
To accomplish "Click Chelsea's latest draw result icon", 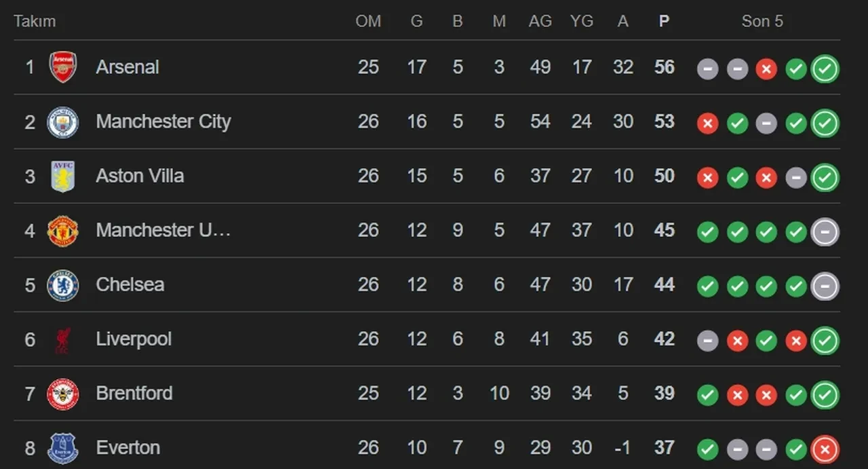I will coord(825,286).
